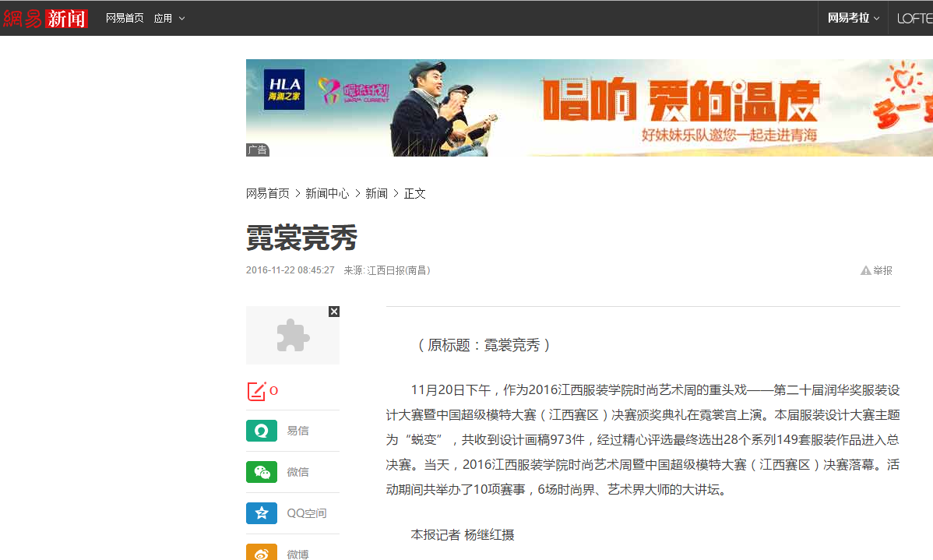
Task: Click the 新闻 breadcrumb link
Action: [376, 193]
